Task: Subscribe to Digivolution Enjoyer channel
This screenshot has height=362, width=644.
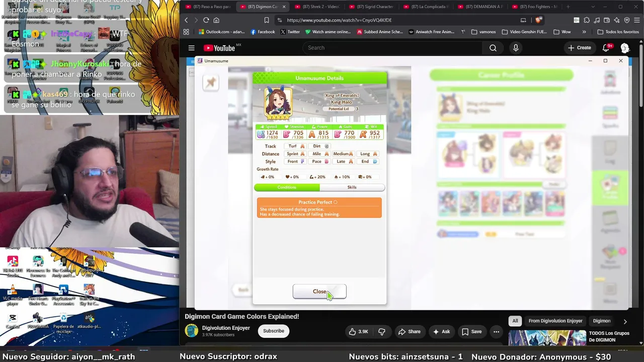Action: coord(274,331)
